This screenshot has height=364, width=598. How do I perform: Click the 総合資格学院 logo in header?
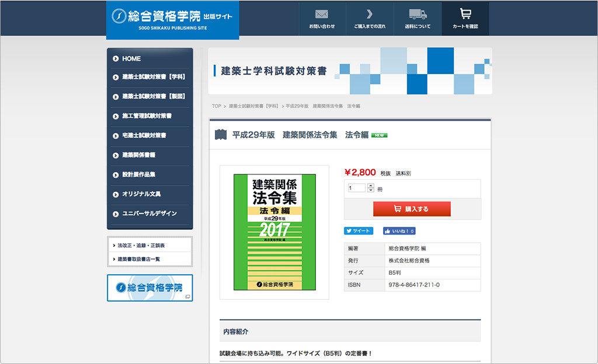[172, 19]
